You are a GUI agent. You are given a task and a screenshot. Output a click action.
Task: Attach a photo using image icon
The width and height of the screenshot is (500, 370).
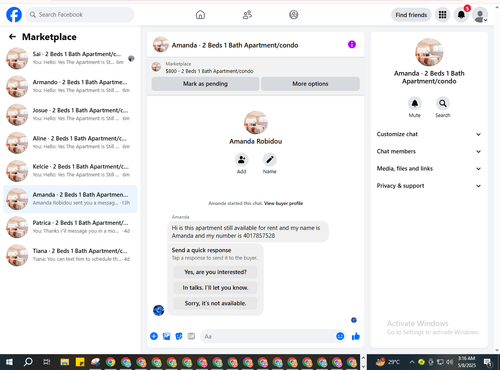(166, 336)
